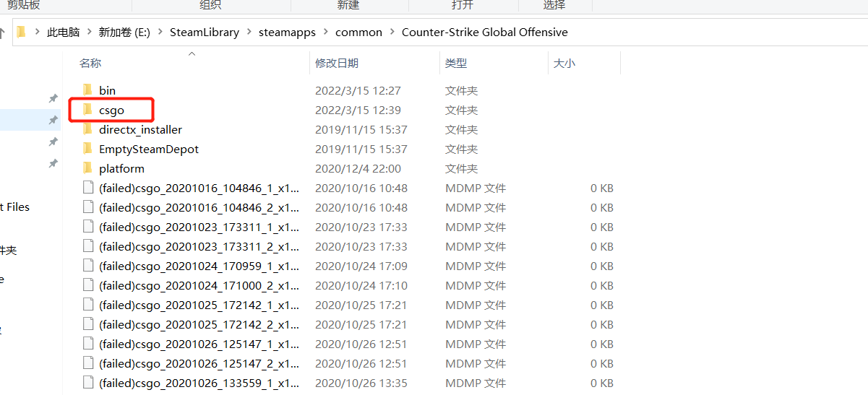Click file icon of csgo_20201025_172142_1 dump
This screenshot has width=868, height=395.
click(88, 305)
